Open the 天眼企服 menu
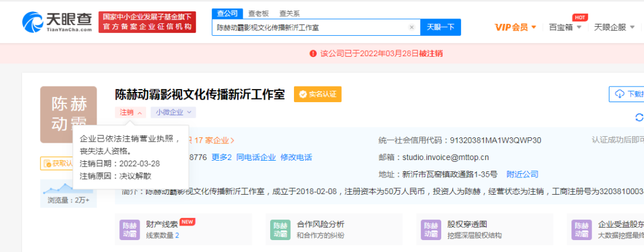644x252 pixels. [614, 27]
